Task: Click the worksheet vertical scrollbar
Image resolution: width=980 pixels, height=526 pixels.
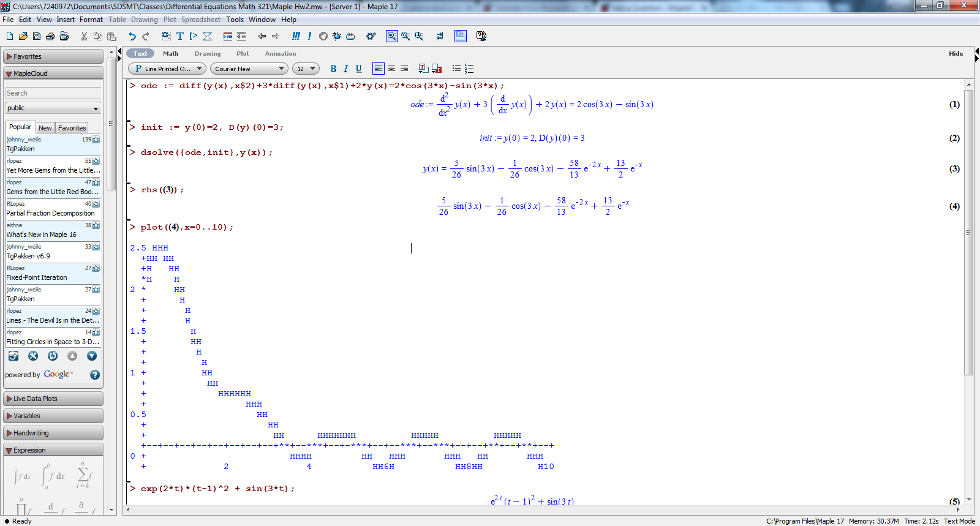Action: pos(968,233)
